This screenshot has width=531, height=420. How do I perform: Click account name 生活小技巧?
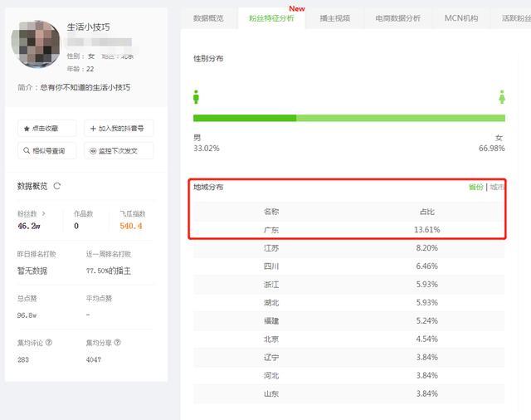[89, 27]
